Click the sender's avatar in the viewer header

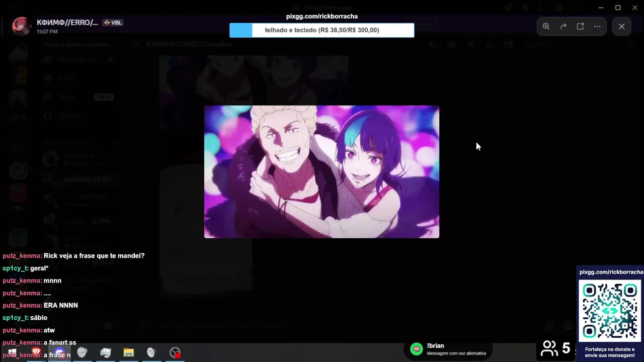(x=21, y=26)
